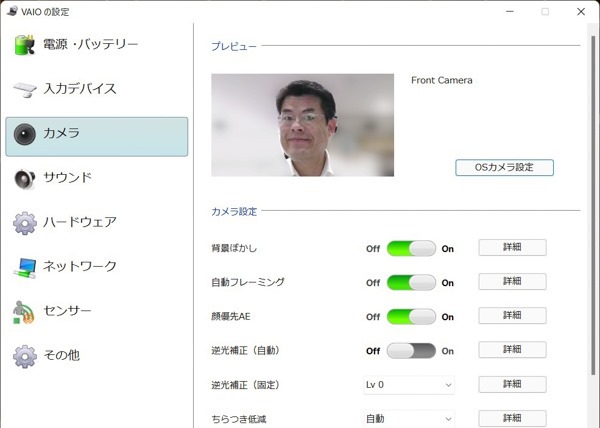
Task: Enable the 逆光補正（自動） switch
Action: tap(411, 351)
